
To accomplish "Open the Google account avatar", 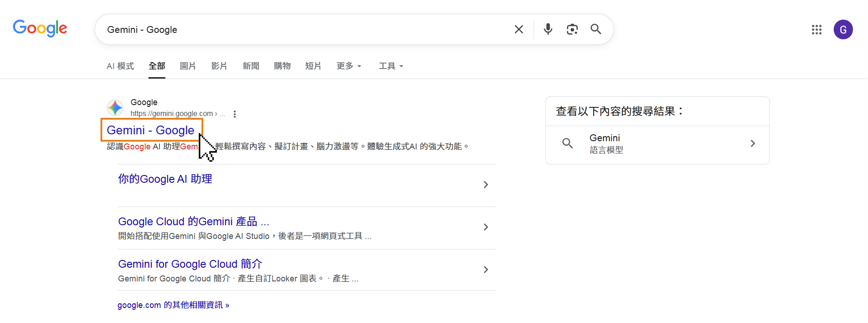I will (843, 30).
